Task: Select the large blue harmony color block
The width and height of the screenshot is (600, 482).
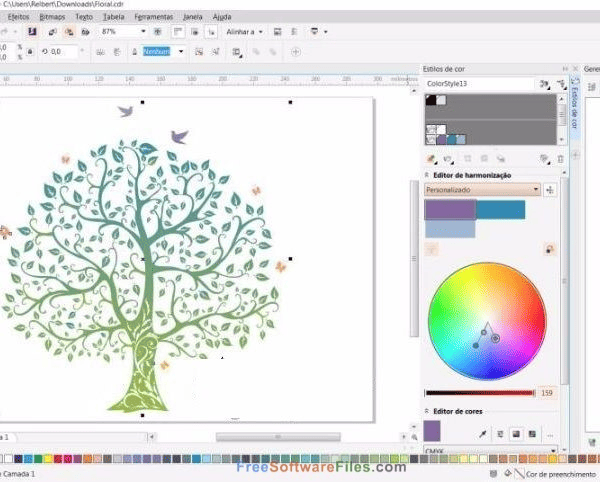Action: click(501, 210)
